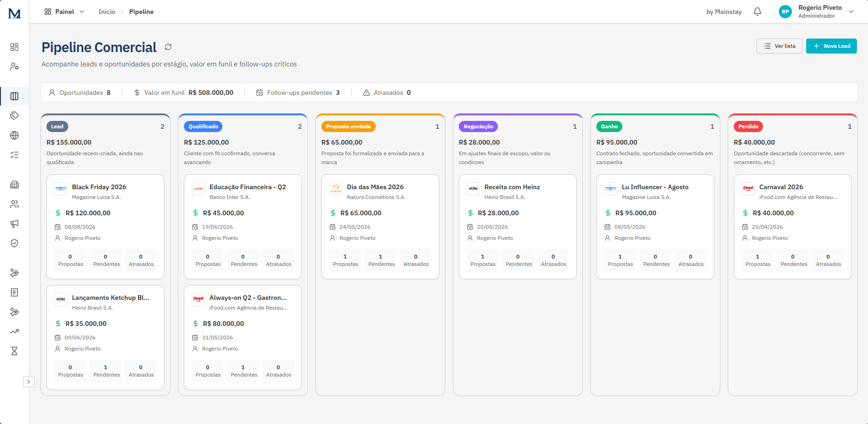Click the RP user avatar
Viewport: 868px width, 424px height.
[x=785, y=12]
